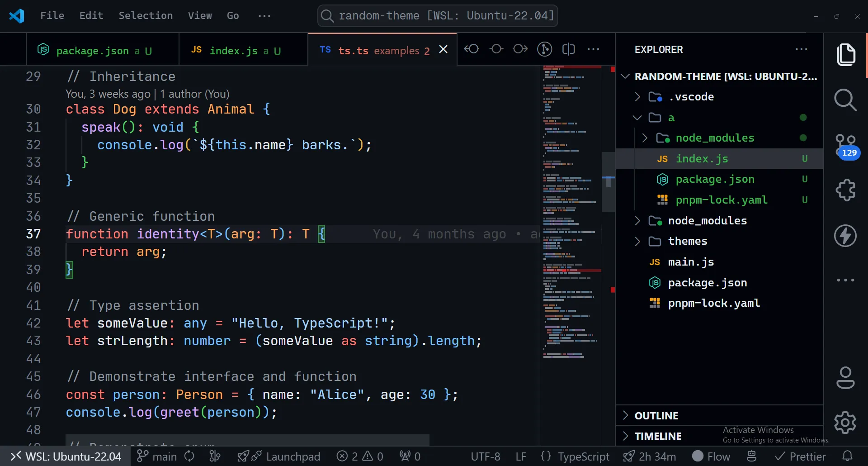Open the notifications bell
Viewport: 868px width, 466px height.
(x=848, y=456)
